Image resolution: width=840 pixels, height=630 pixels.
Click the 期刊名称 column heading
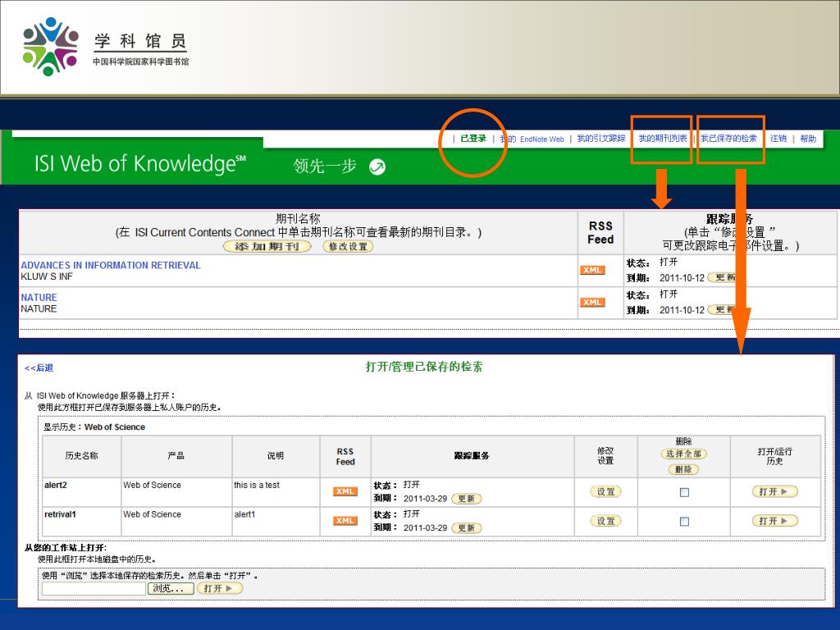tap(298, 218)
